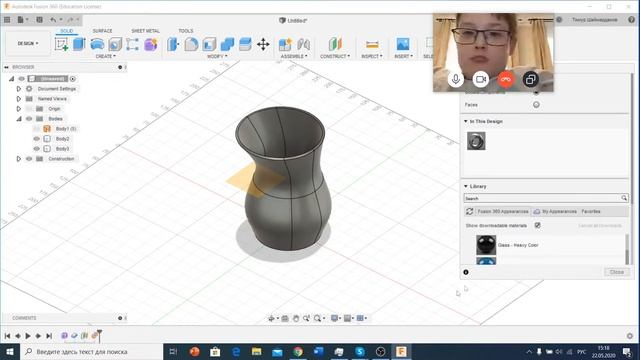This screenshot has height=360, width=640.
Task: Select the Faces radio button
Action: [536, 105]
